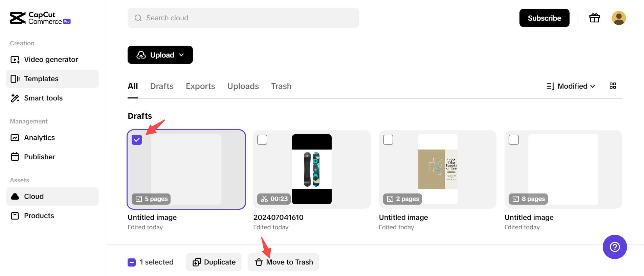Open the Analytics page

pos(39,138)
